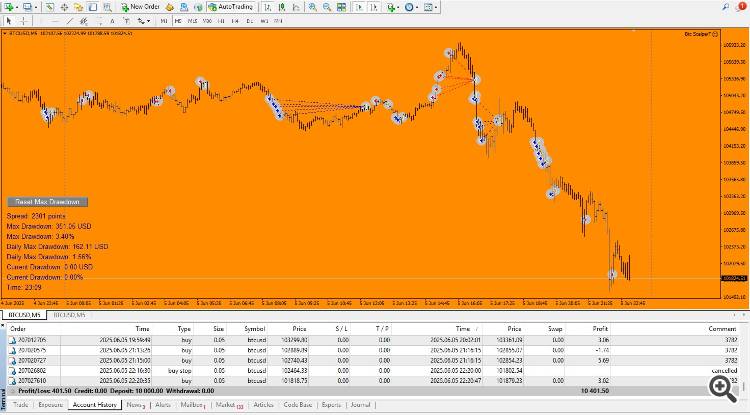Expand the Indicators dropdown arrow

point(399,7)
